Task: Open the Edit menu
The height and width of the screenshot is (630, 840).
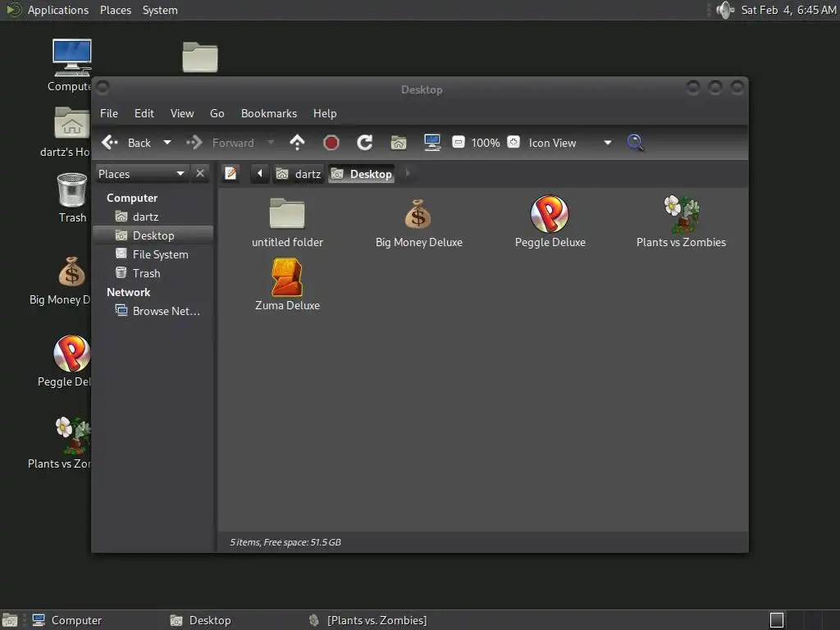Action: [144, 113]
